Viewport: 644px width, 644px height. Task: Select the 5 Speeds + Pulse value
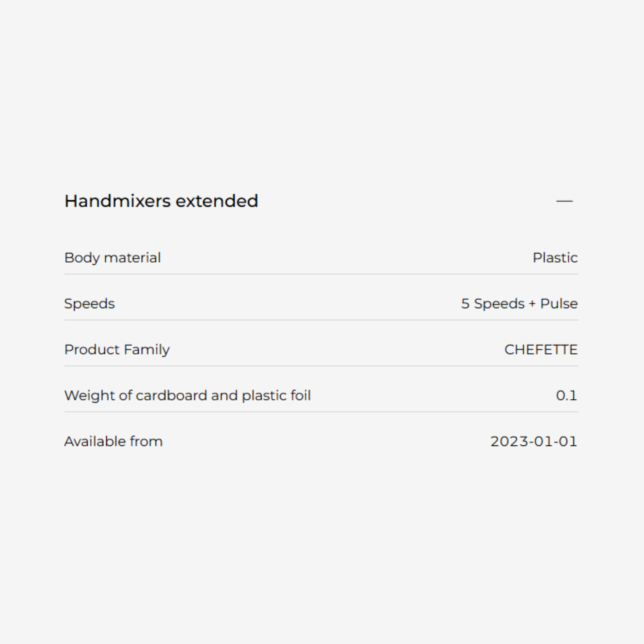pyautogui.click(x=519, y=304)
